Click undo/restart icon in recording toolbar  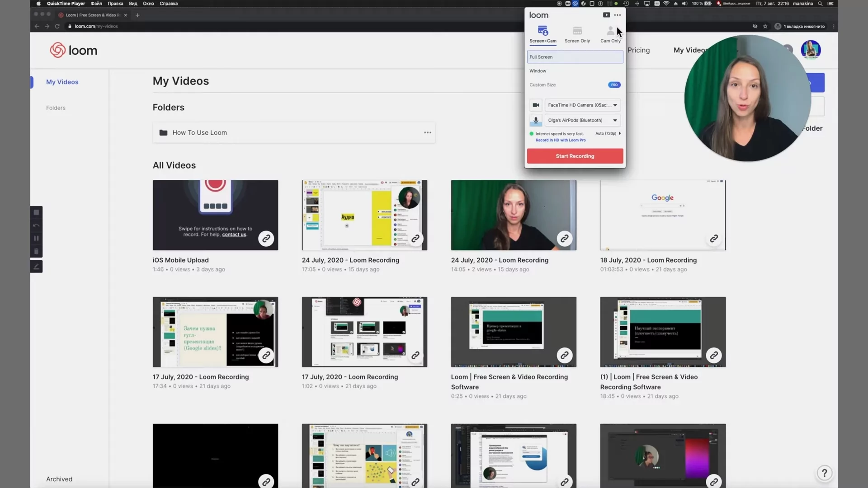(36, 225)
